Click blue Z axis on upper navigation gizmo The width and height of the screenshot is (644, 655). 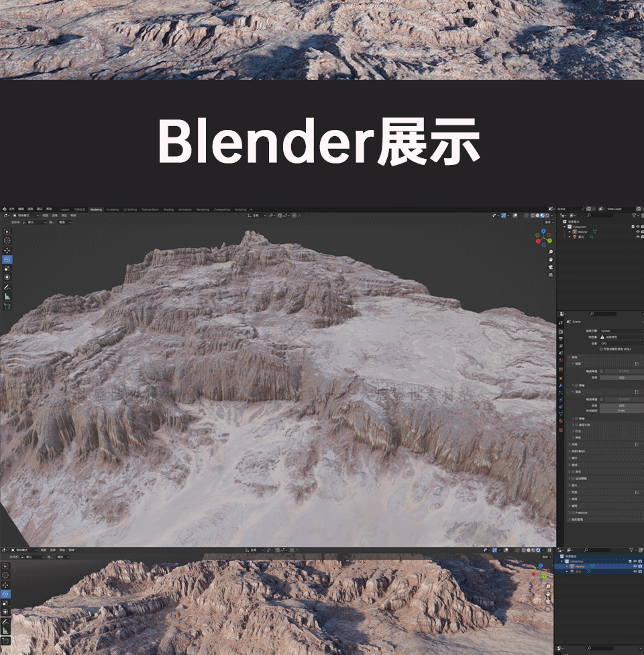point(543,231)
